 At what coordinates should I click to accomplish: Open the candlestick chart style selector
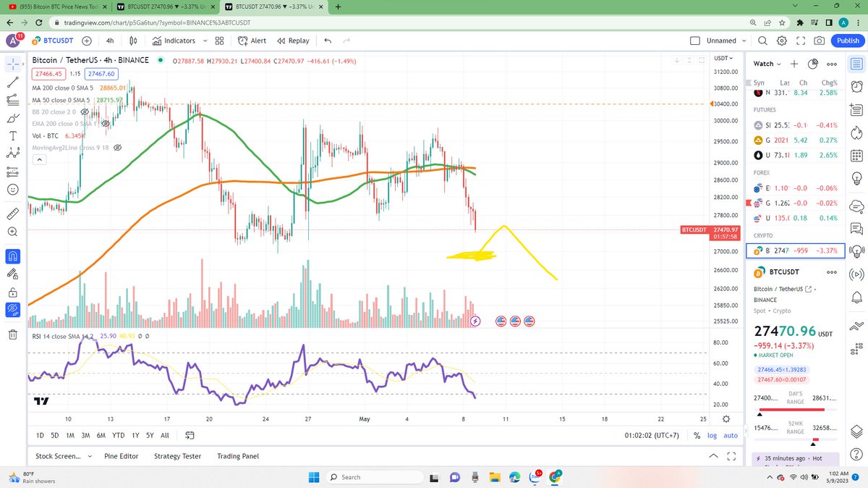pyautogui.click(x=134, y=41)
